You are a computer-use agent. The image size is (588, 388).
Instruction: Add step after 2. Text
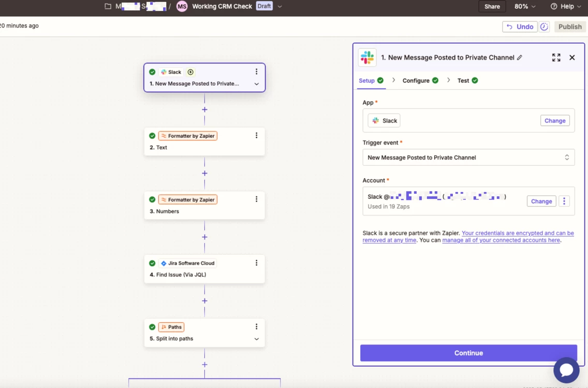[204, 174]
